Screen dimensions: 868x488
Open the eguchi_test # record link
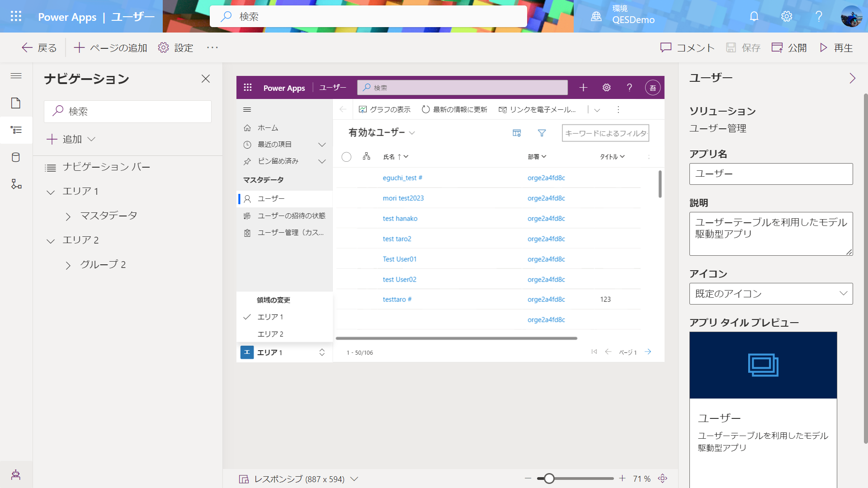point(402,178)
